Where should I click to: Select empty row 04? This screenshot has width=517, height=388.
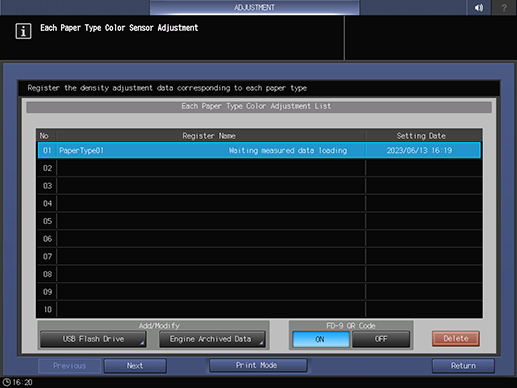pos(259,203)
